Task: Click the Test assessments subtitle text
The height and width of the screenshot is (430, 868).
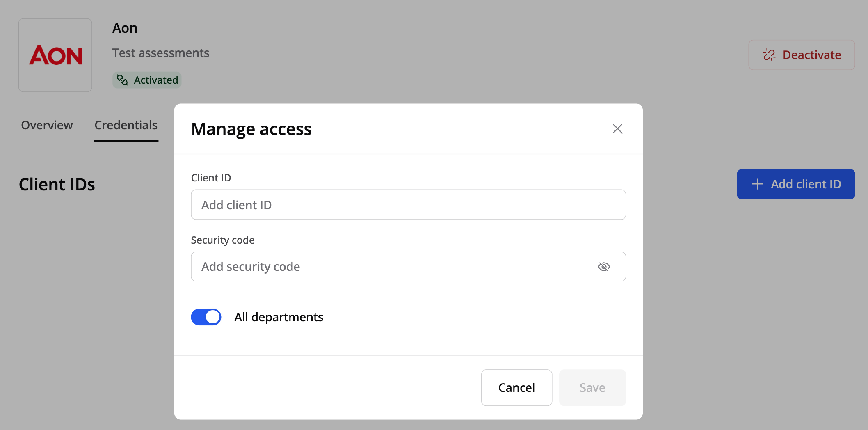Action: point(160,53)
